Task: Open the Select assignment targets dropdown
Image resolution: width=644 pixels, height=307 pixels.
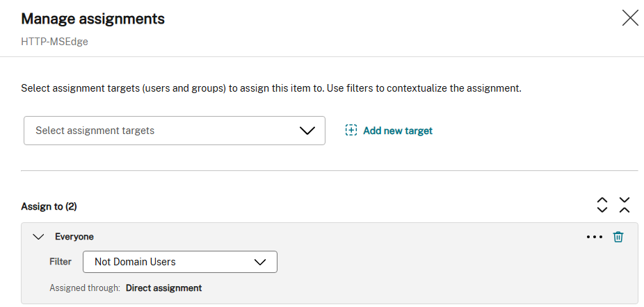Action: click(x=175, y=131)
